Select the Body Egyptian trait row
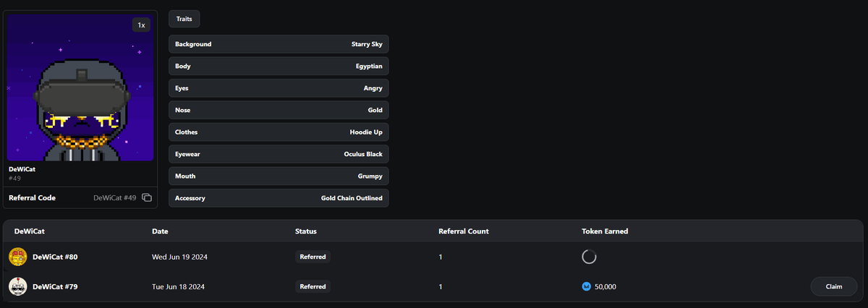 278,67
